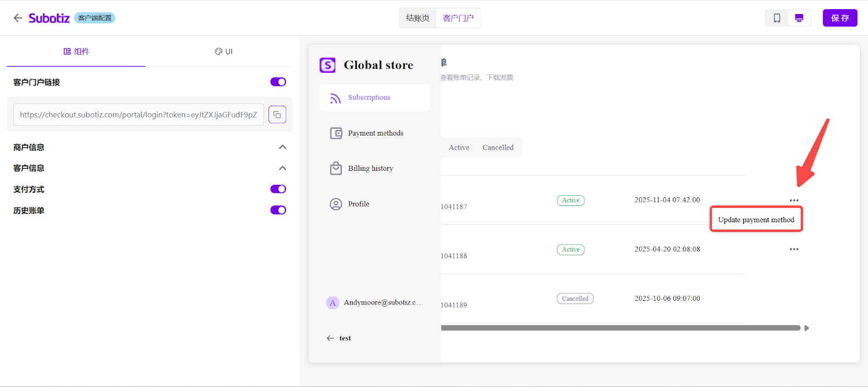Open more options for subscription 1041188

click(794, 249)
